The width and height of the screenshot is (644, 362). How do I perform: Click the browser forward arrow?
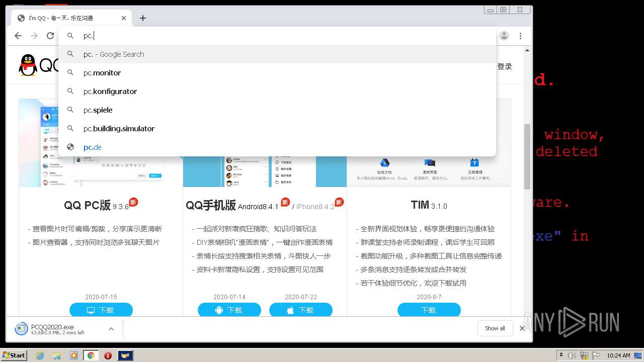(x=34, y=36)
